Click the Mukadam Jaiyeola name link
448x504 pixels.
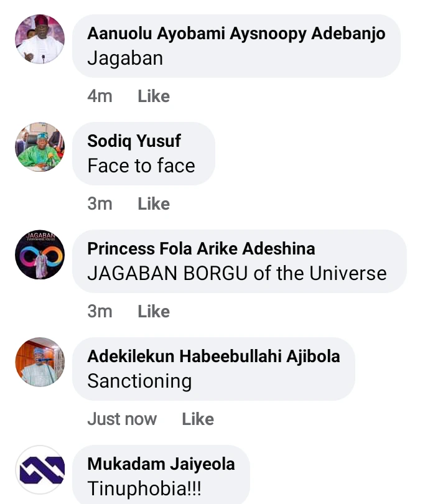[161, 464]
